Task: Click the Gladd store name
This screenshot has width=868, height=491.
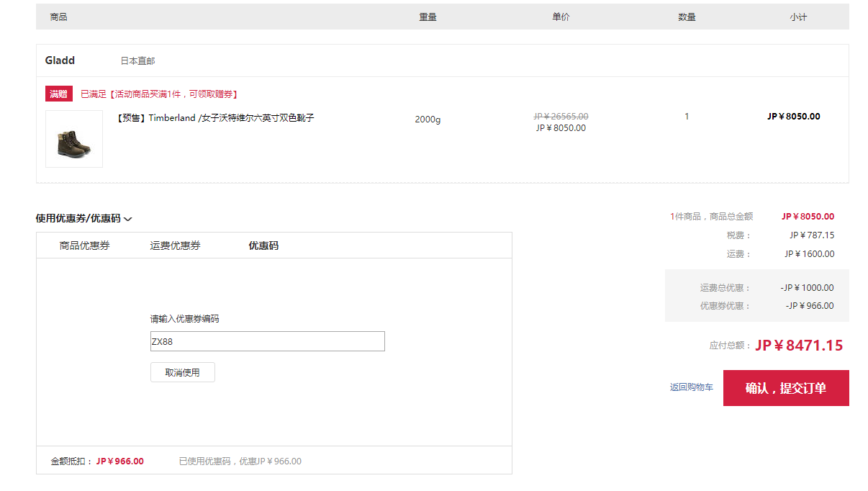Action: coord(60,60)
